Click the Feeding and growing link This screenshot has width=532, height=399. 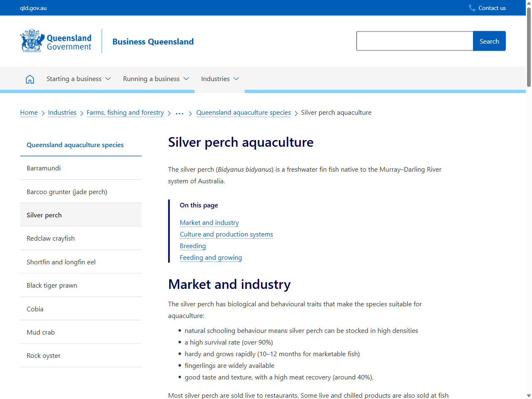[211, 257]
